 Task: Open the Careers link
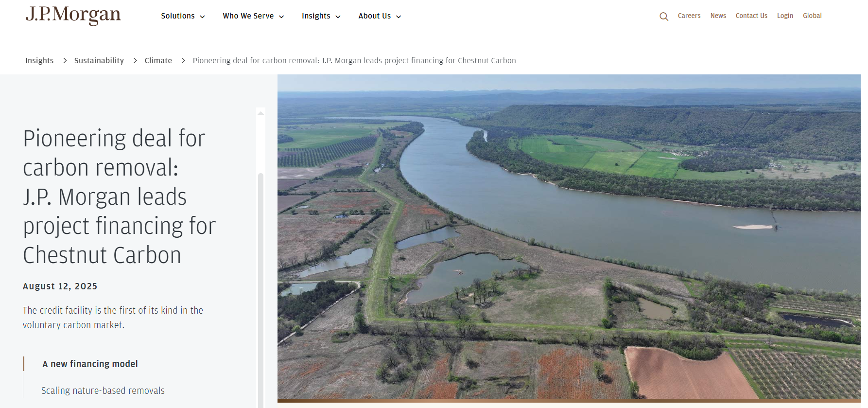click(689, 16)
